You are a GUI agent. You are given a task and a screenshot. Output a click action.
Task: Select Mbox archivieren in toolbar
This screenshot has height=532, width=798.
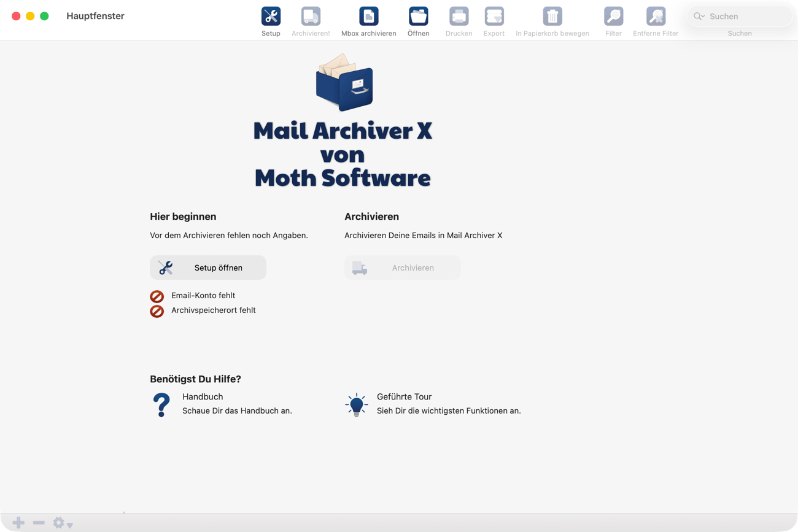(369, 16)
